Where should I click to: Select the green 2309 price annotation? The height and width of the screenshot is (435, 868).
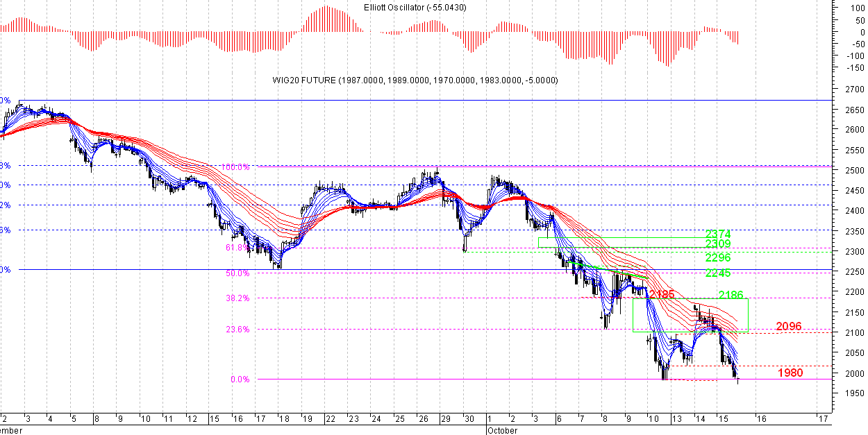(718, 245)
